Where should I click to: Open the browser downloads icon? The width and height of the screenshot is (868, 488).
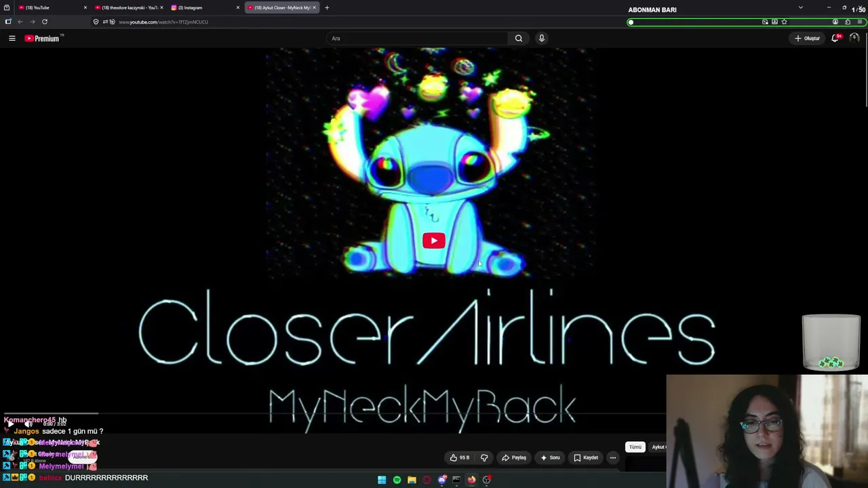(774, 22)
